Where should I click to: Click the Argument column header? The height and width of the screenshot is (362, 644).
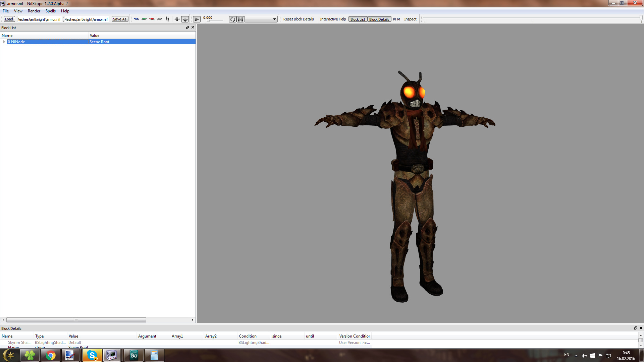[154, 336]
